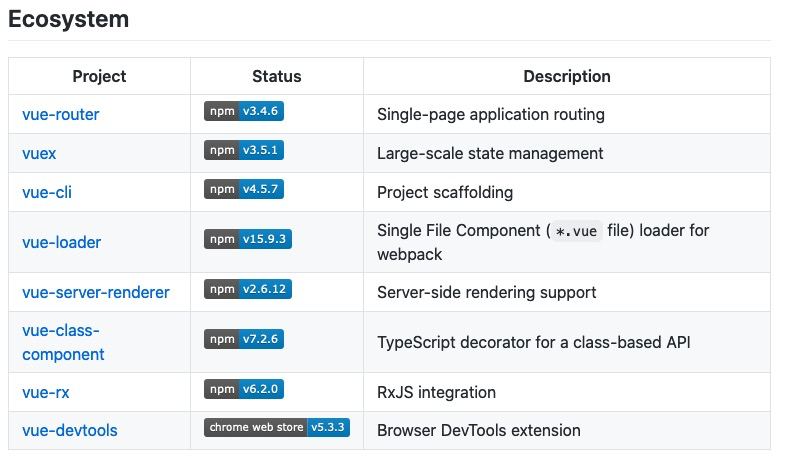Viewport: 791px width, 459px height.
Task: Open the vue-cli project link
Action: 47,192
